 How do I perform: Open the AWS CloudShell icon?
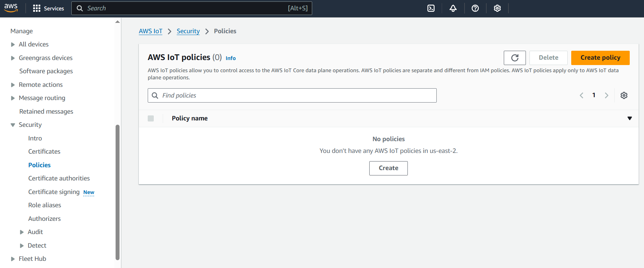point(431,8)
